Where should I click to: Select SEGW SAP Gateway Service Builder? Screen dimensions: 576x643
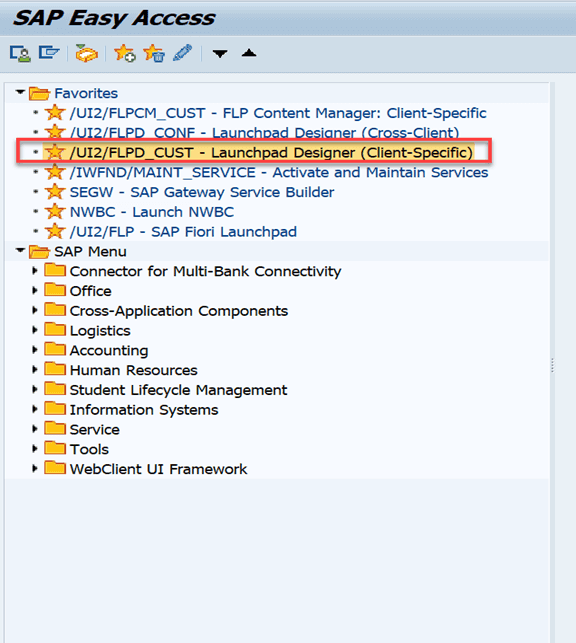[202, 192]
